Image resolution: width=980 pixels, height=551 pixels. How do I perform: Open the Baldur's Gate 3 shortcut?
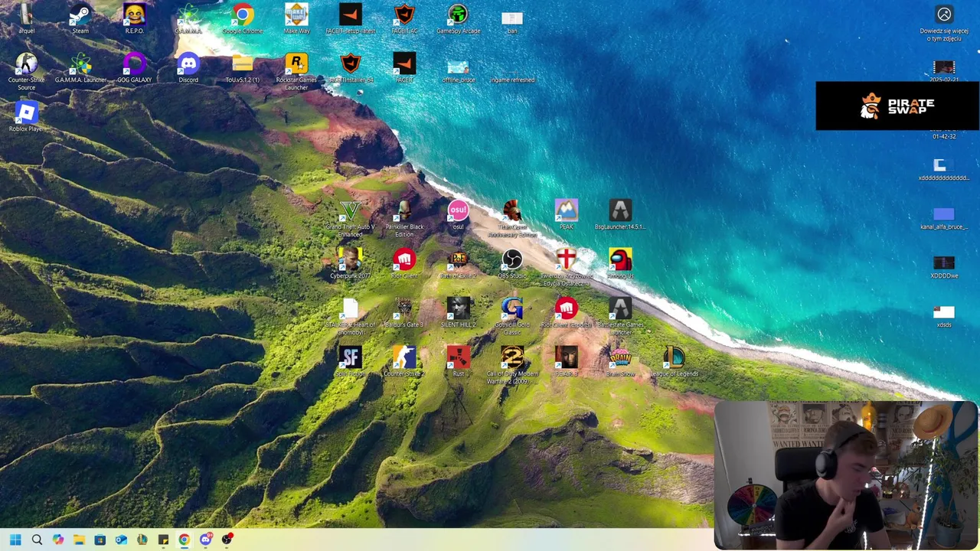click(x=404, y=313)
